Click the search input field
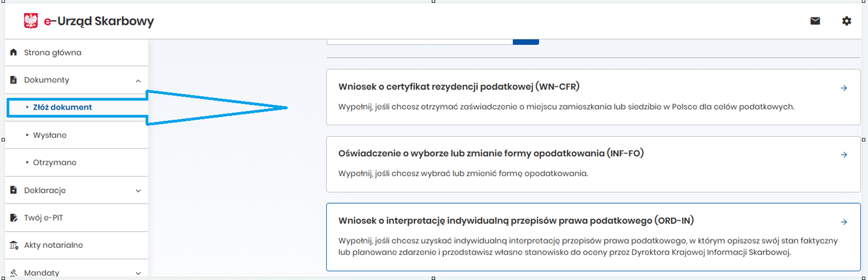The height and width of the screenshot is (280, 868). pos(419,42)
